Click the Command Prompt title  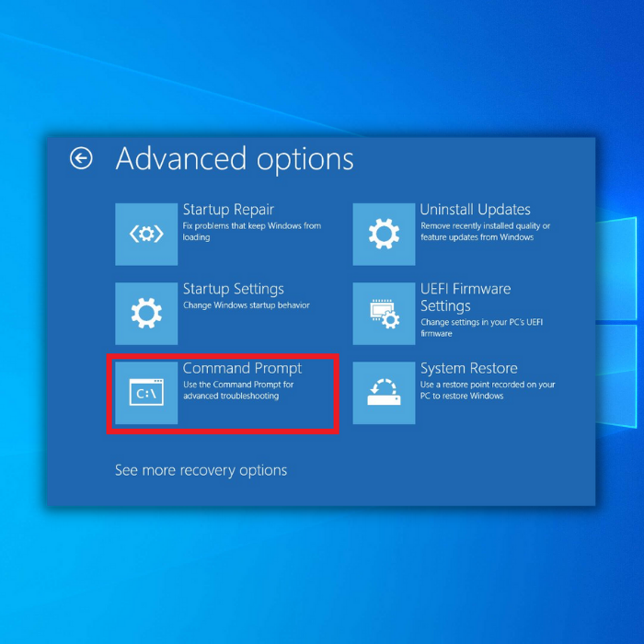(242, 368)
